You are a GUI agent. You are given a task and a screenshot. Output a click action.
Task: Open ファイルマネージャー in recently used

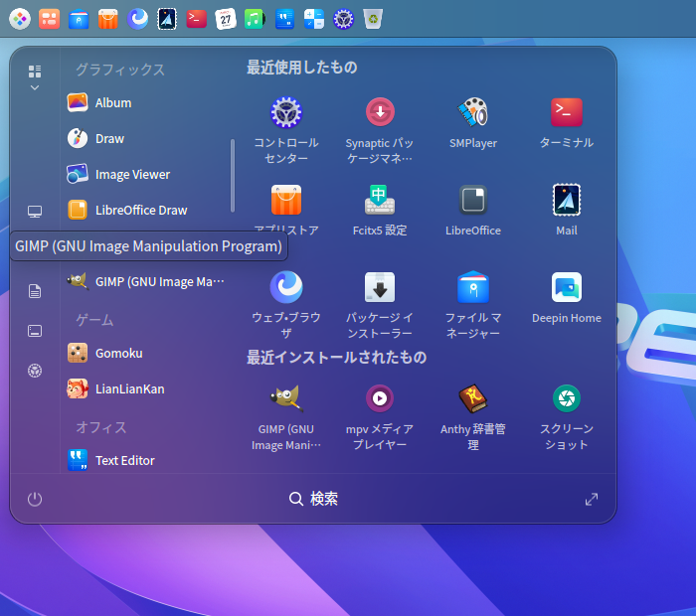473,304
